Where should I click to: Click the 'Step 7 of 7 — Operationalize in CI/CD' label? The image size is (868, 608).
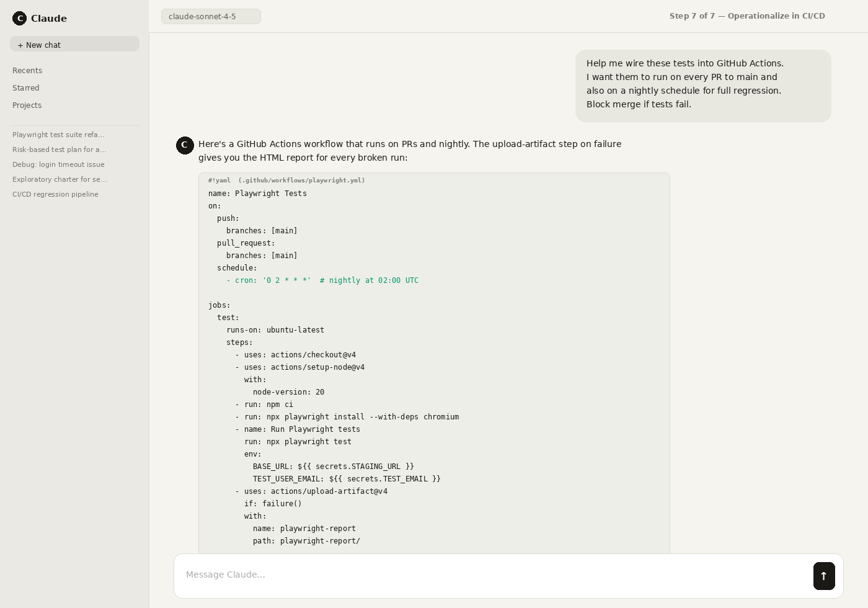point(747,16)
